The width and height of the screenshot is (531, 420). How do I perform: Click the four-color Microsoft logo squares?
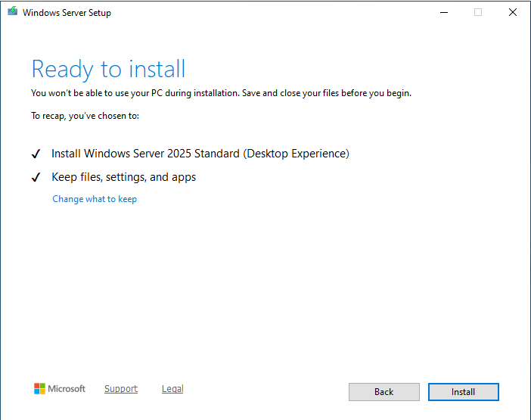[39, 389]
